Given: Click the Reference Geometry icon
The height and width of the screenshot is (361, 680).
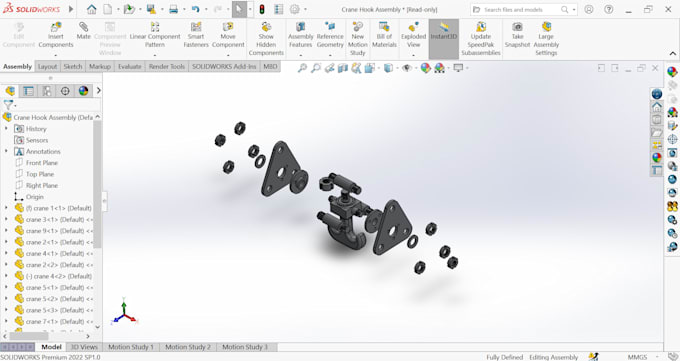Looking at the screenshot, I should [330, 27].
